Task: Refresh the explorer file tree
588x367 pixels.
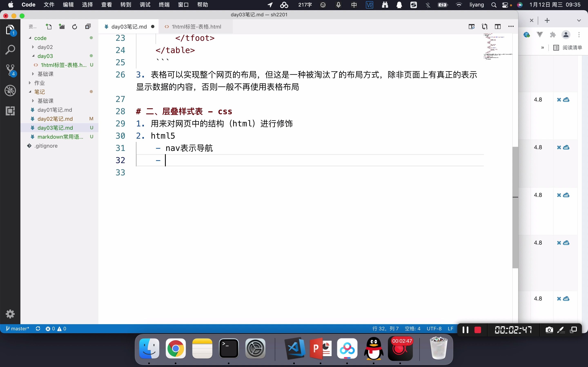Action: [75, 27]
